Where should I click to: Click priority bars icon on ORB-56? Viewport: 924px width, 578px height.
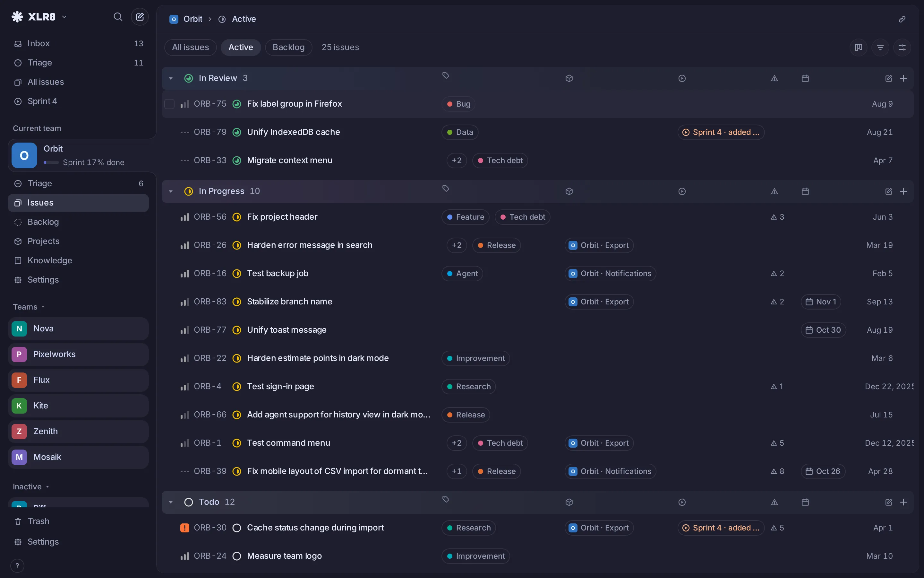[x=184, y=217]
